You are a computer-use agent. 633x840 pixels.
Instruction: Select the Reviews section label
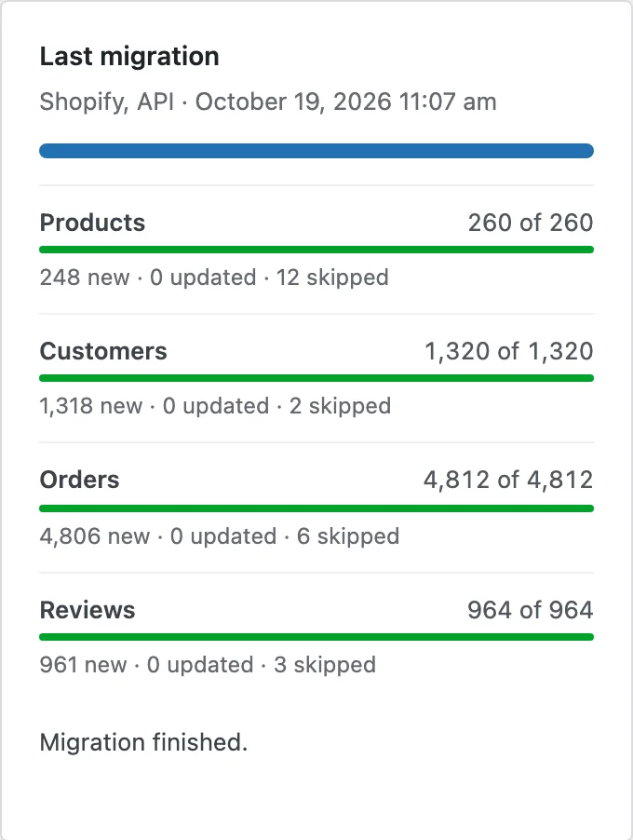(88, 610)
